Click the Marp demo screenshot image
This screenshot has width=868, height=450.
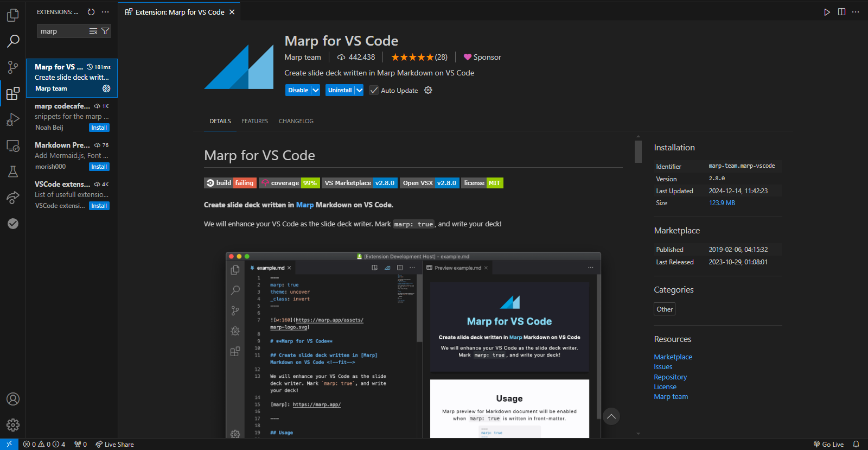(413, 345)
